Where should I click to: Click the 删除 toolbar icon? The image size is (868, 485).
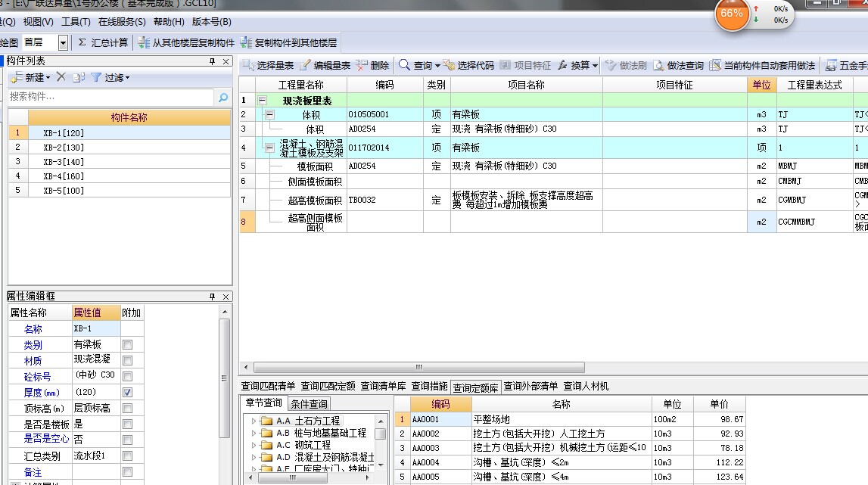(x=362, y=65)
